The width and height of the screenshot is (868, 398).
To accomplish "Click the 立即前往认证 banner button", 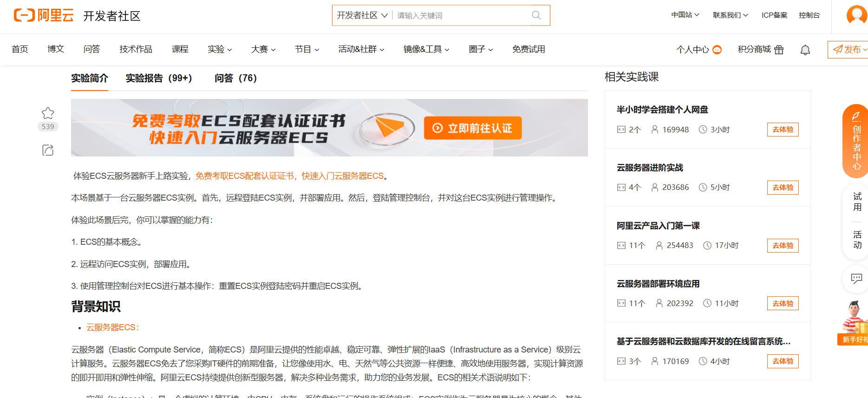I will point(473,128).
